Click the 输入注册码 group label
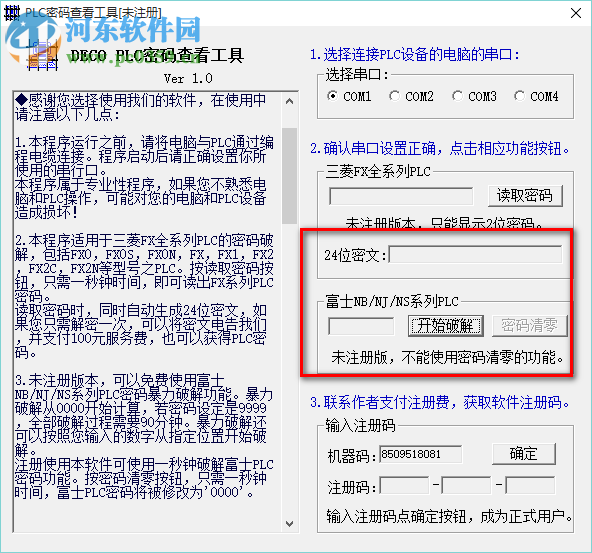 (361, 425)
